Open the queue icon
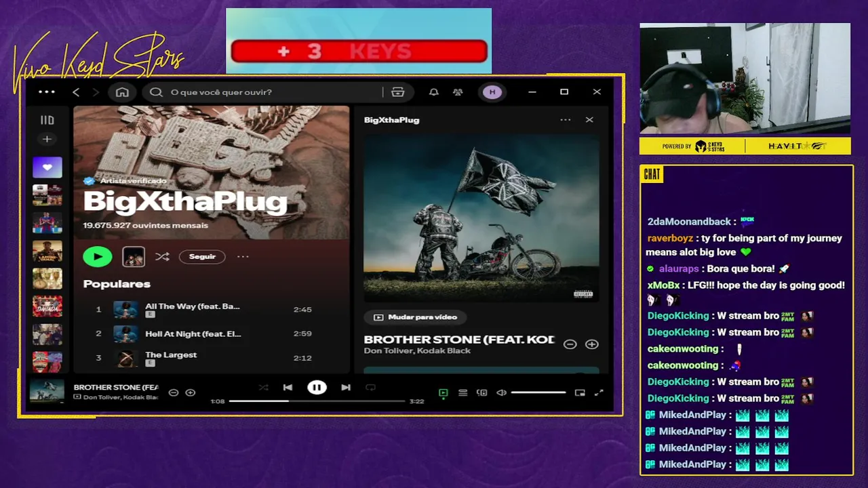Viewport: 868px width, 488px height. pos(462,392)
